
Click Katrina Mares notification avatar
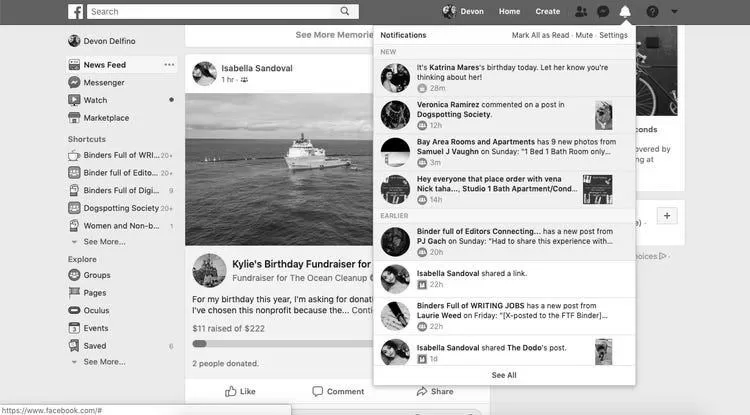point(395,78)
